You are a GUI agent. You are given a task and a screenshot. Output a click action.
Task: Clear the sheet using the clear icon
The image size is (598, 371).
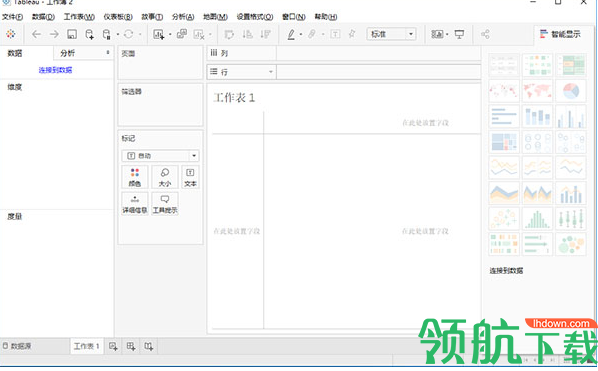point(199,34)
